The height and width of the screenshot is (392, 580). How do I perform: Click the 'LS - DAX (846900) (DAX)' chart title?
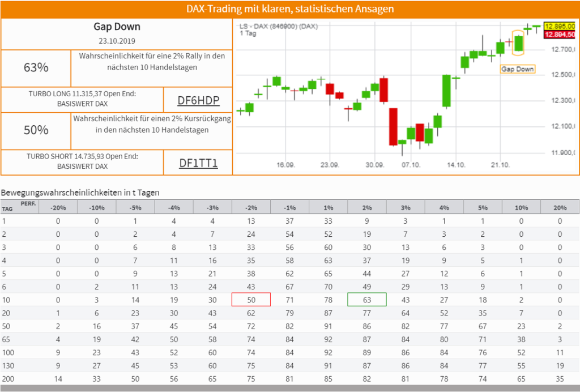click(279, 26)
